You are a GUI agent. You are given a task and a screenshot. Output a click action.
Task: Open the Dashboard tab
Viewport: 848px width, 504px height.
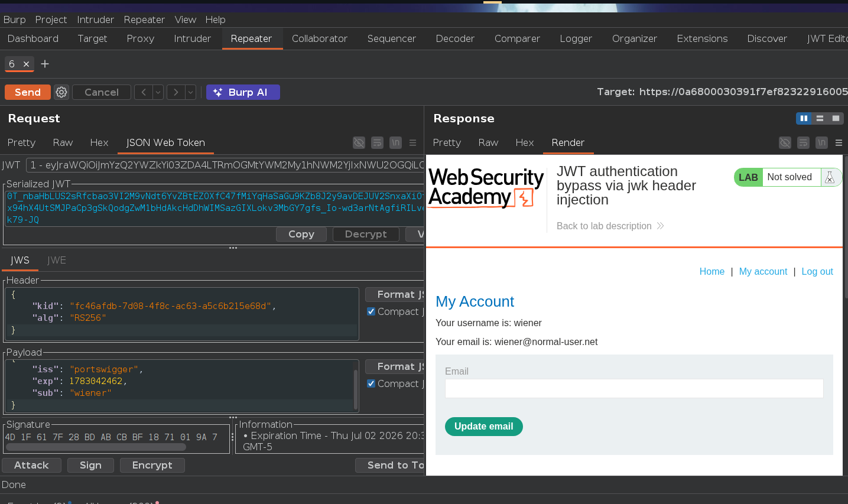point(33,38)
